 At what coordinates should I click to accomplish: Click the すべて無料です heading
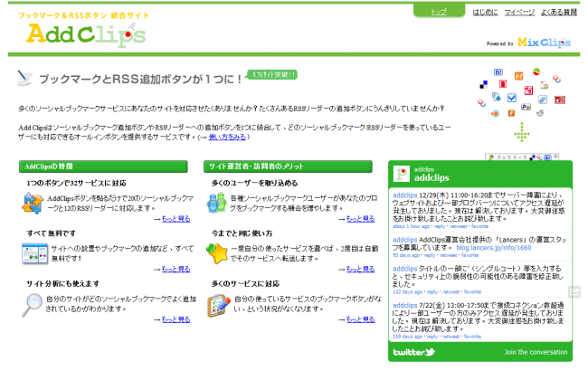[x=51, y=233]
